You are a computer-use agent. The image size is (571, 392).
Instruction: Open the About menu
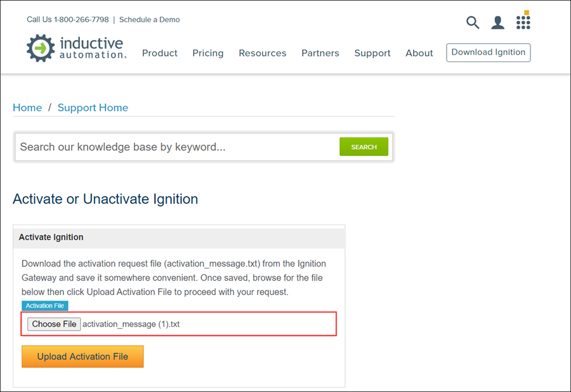[419, 53]
